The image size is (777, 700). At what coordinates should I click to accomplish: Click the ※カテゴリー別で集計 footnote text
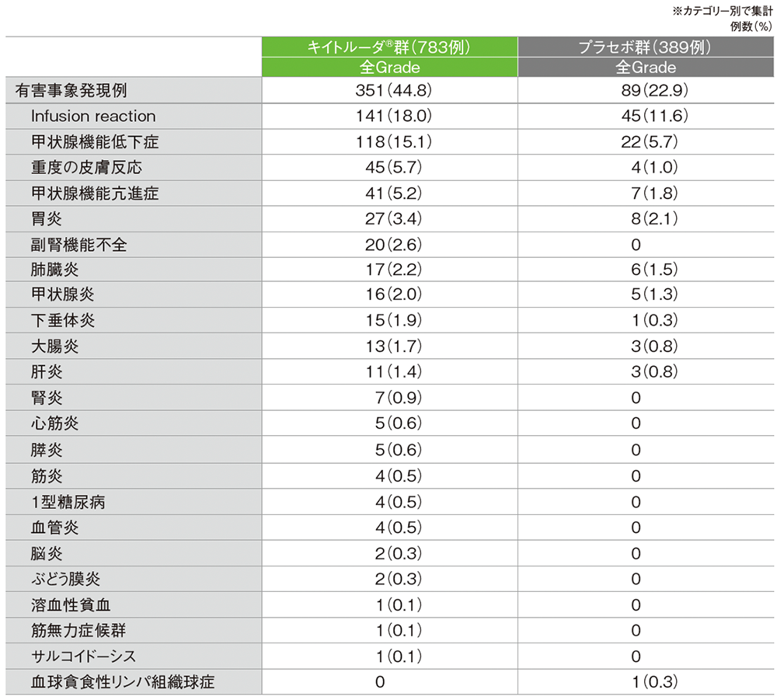pyautogui.click(x=723, y=9)
